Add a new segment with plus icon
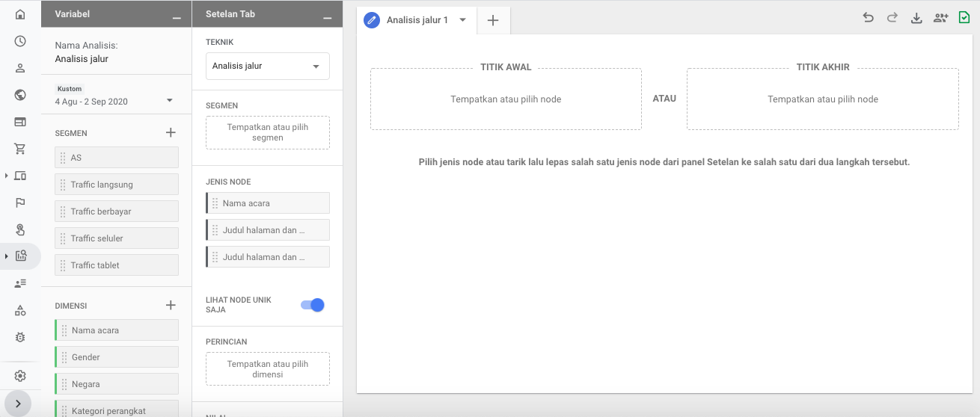This screenshot has width=980, height=417. [x=171, y=132]
